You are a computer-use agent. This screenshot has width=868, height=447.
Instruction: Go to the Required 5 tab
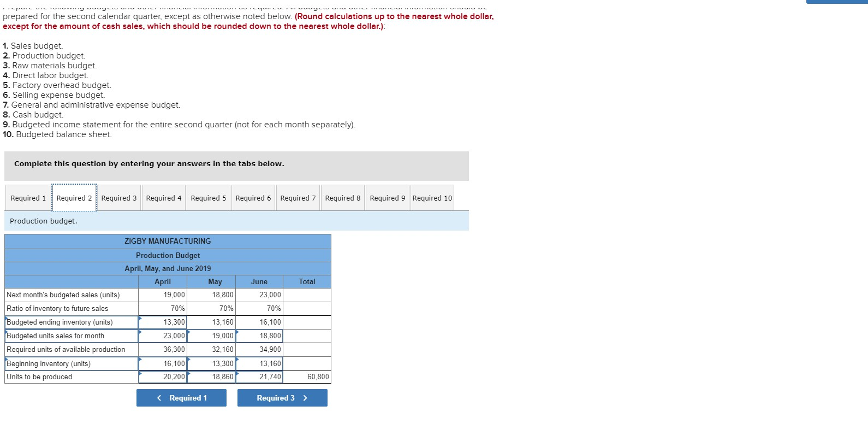[209, 198]
